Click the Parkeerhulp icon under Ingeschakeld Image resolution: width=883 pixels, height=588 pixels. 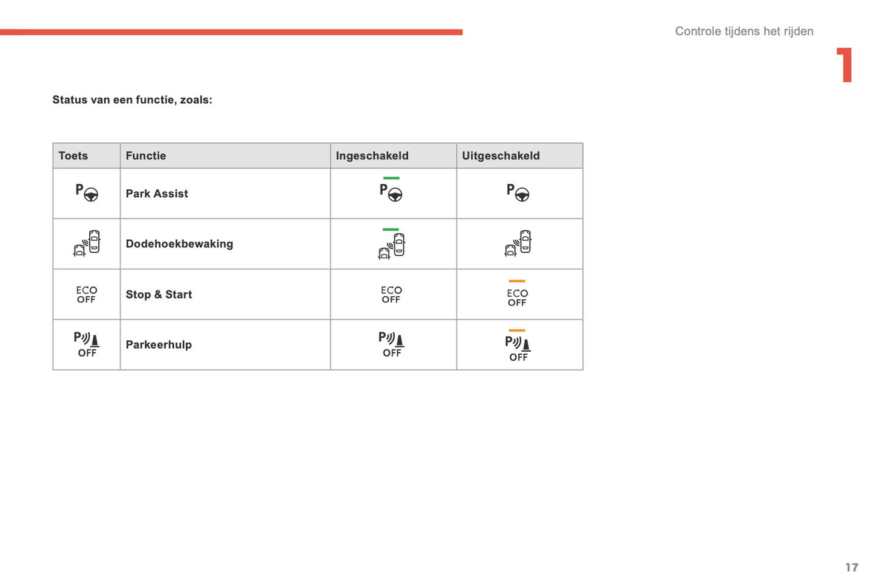[x=391, y=344]
